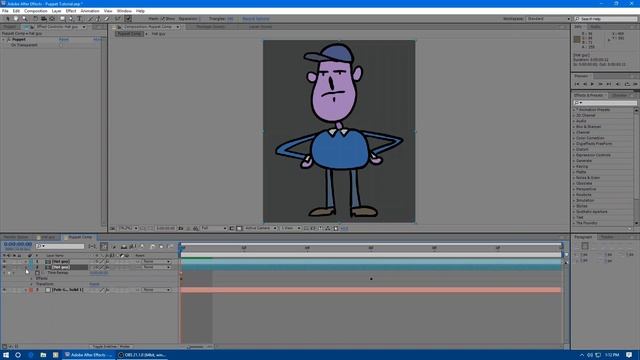Click the current timecode 0:00:00:00 display
The width and height of the screenshot is (640, 360).
[x=18, y=244]
